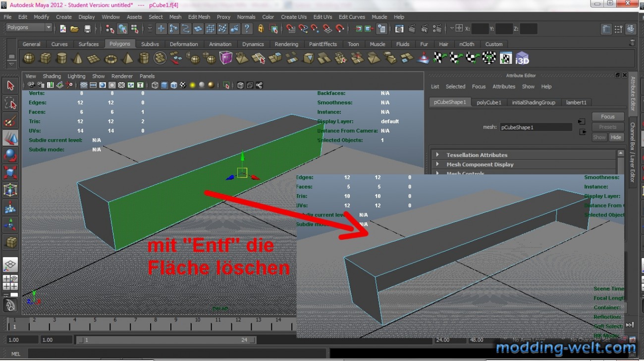Toggle use all lights yellow sphere icon
Image resolution: width=644 pixels, height=361 pixels.
[192, 85]
